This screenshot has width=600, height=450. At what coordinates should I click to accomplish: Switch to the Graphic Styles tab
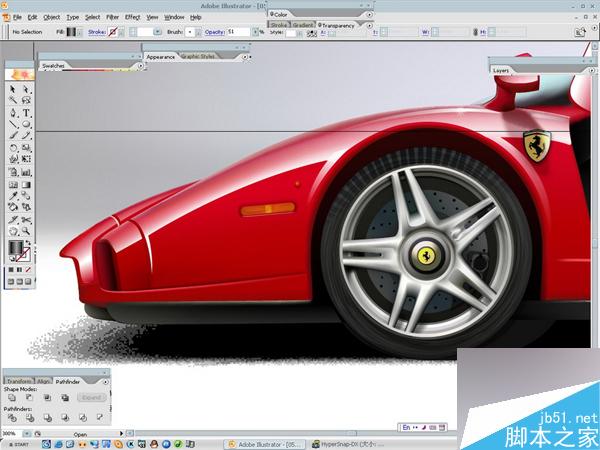coord(198,57)
